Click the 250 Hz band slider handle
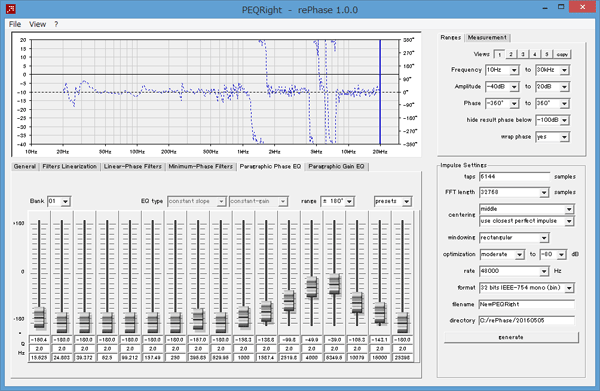 pos(175,323)
